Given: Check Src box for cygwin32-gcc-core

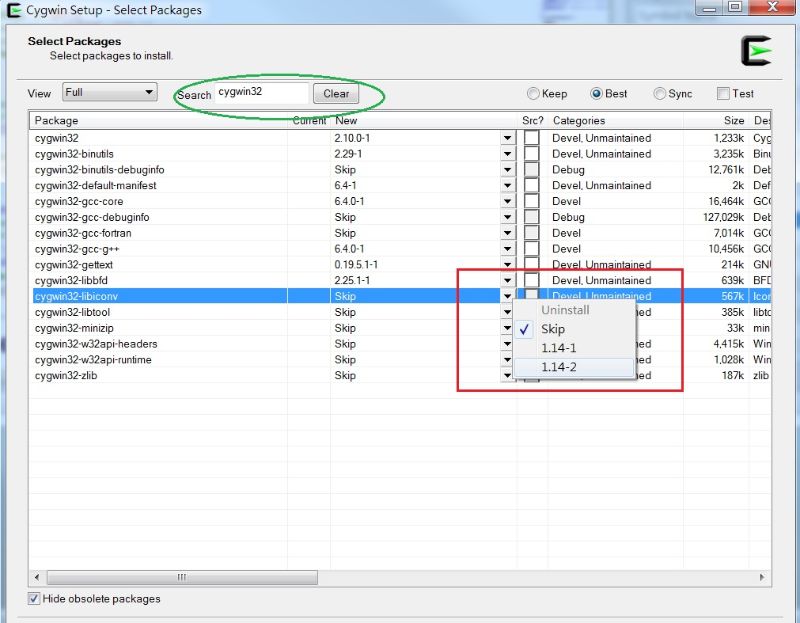Looking at the screenshot, I should click(532, 201).
